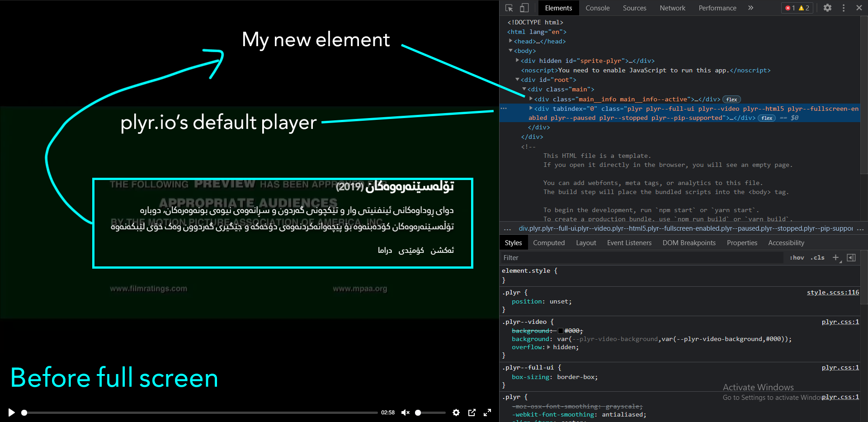Enable picture-in-picture mode icon
The image size is (868, 422).
point(472,413)
